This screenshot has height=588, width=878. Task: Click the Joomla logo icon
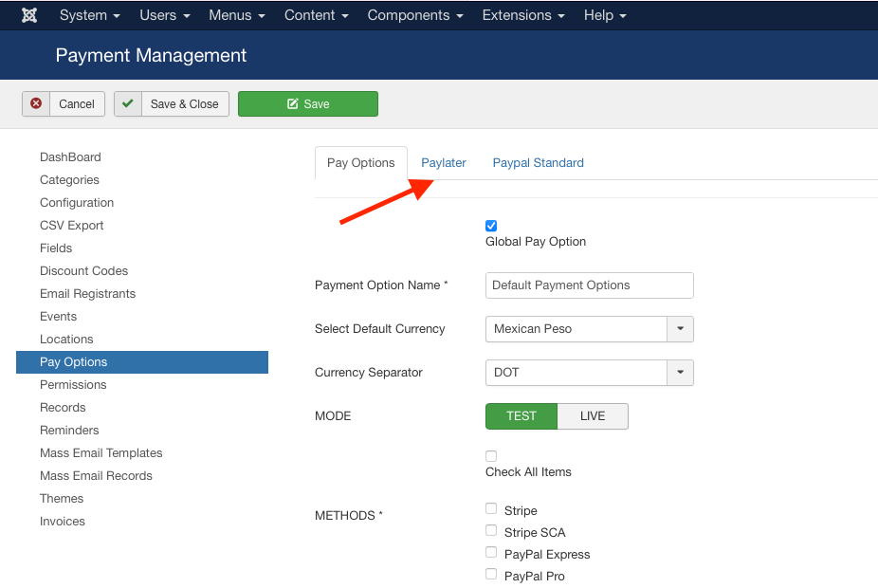click(x=28, y=15)
